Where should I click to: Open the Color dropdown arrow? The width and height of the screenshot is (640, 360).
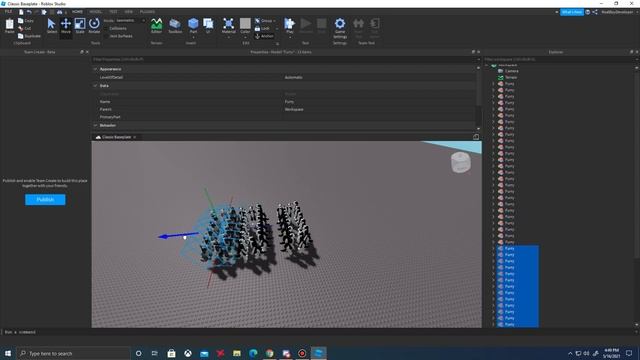point(245,37)
